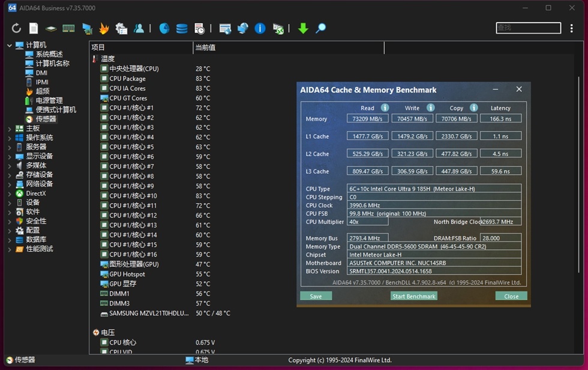Open the gear checklist preferences icon

[121, 28]
